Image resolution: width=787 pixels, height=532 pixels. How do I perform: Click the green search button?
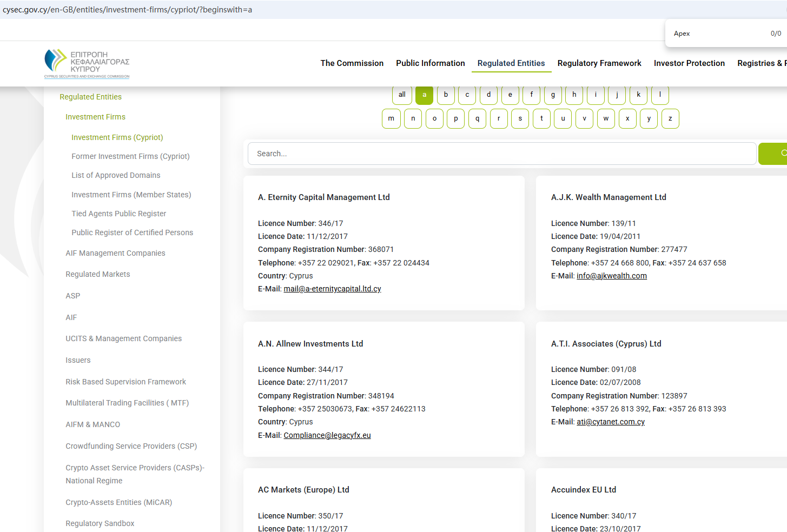pos(773,154)
